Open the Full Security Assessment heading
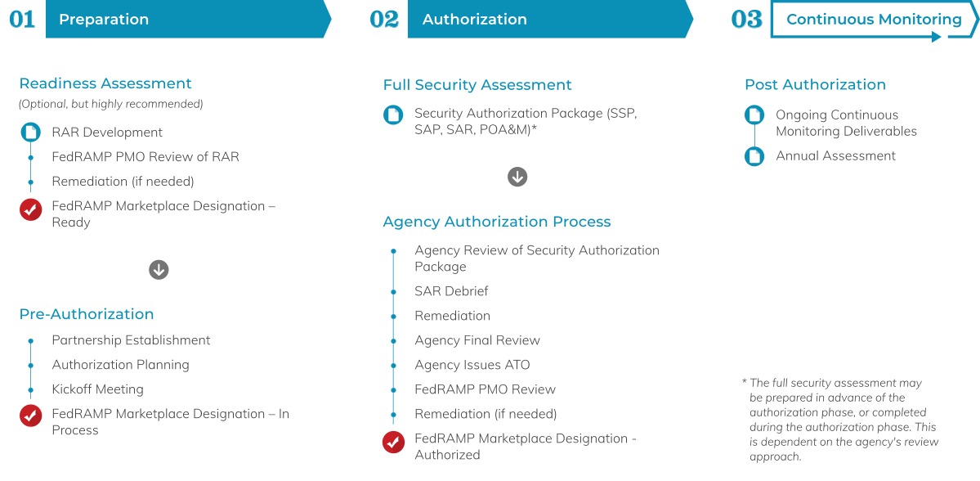The height and width of the screenshot is (481, 980). (477, 85)
